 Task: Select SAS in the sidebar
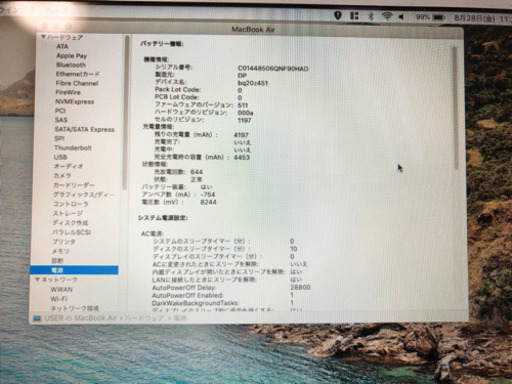click(x=61, y=120)
